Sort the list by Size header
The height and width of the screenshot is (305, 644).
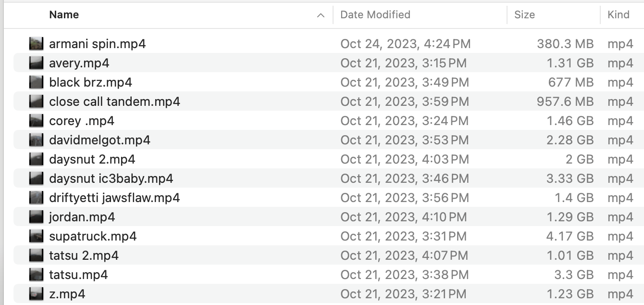click(524, 15)
